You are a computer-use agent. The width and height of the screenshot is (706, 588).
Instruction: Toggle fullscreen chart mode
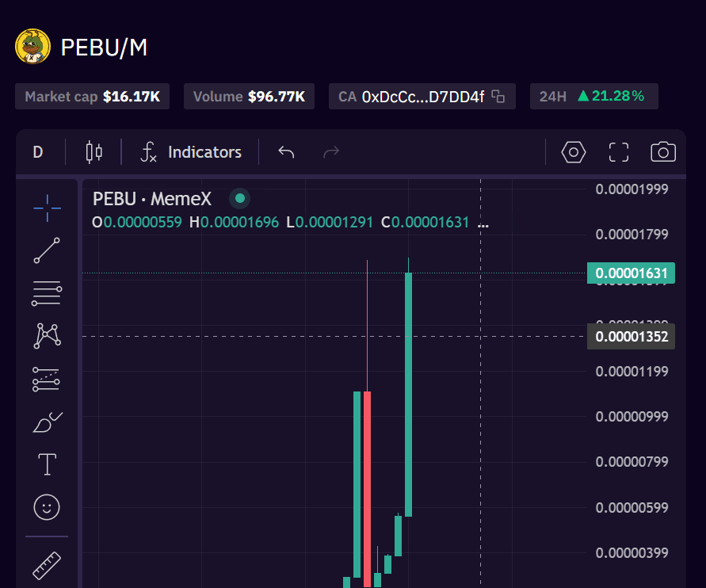tap(618, 152)
